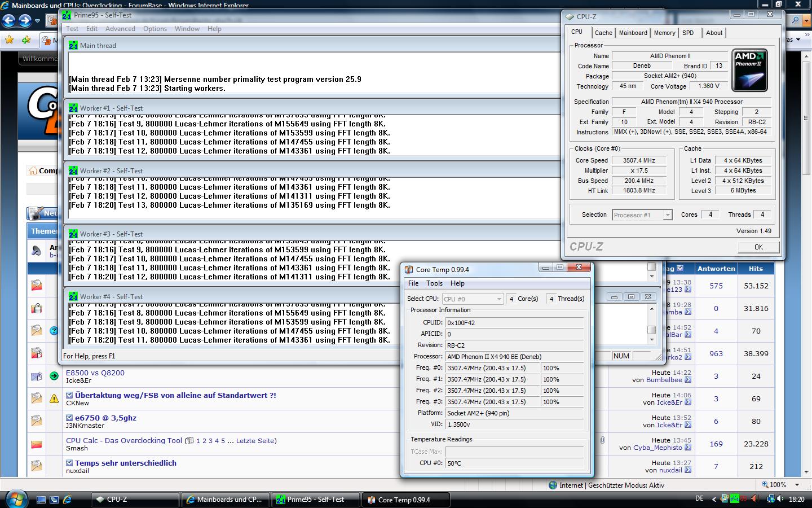Click IE forward navigation arrow
The image size is (812, 508).
pyautogui.click(x=25, y=21)
